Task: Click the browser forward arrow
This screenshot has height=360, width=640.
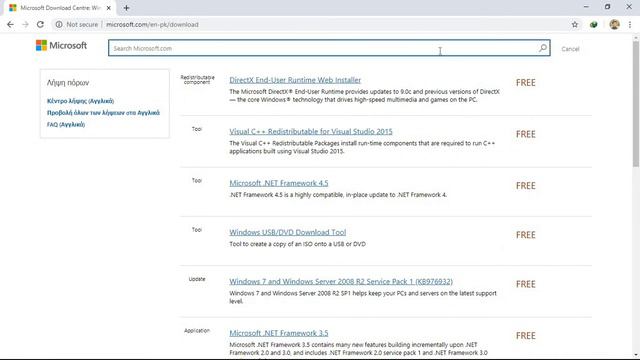Action: [x=25, y=24]
